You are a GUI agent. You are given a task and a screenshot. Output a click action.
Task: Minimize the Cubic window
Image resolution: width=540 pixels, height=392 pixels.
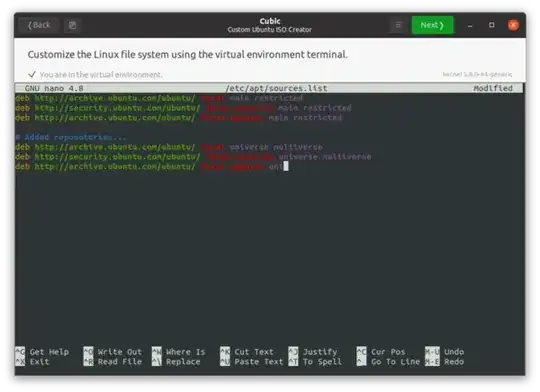pos(470,25)
